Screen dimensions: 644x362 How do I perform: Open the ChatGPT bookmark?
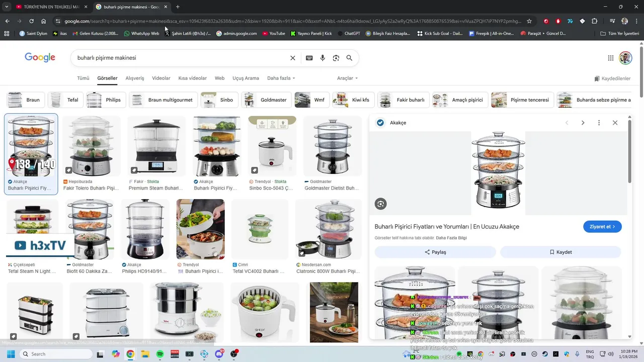click(x=349, y=33)
